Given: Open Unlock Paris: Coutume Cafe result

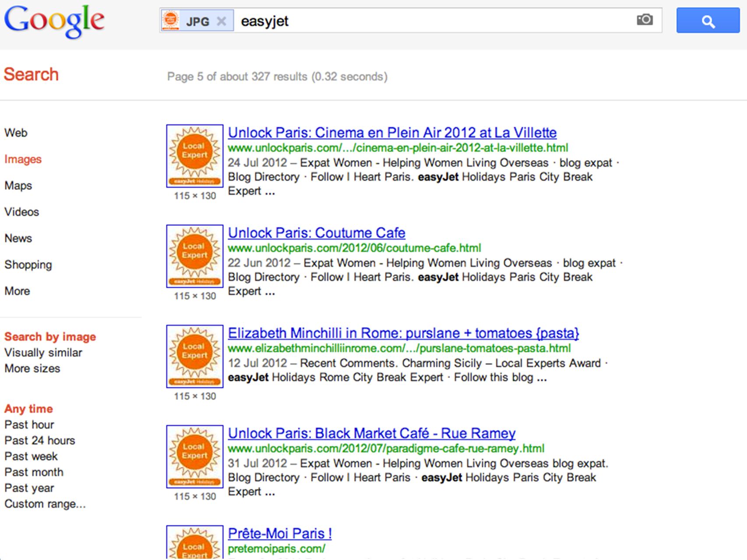Looking at the screenshot, I should coord(317,233).
